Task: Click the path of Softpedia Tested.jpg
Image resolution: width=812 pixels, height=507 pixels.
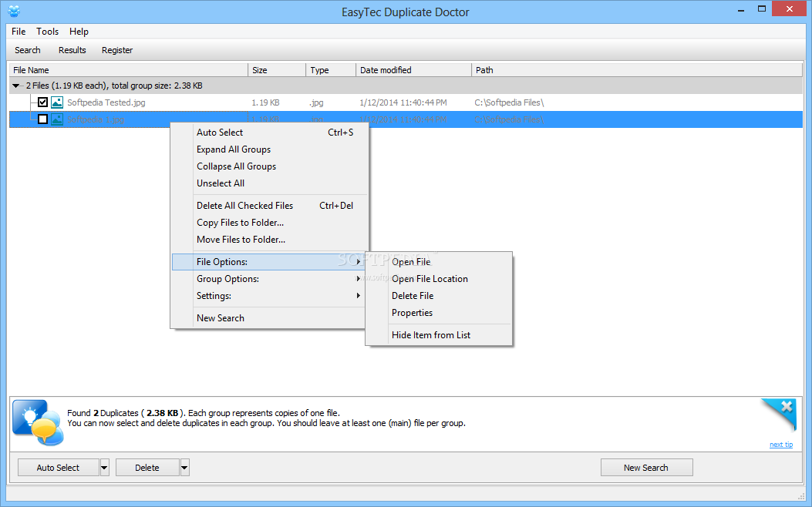Action: point(509,102)
